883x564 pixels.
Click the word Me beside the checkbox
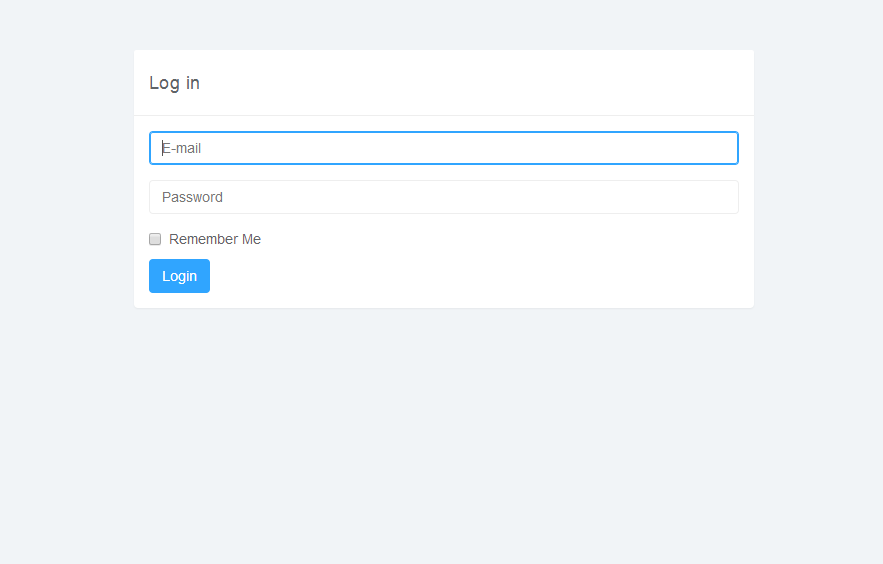click(x=251, y=239)
